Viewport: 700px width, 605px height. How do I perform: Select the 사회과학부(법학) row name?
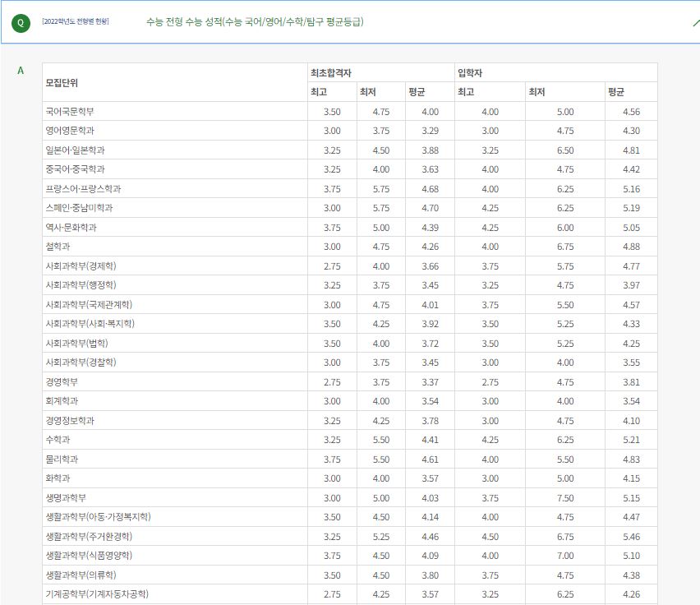point(76,344)
